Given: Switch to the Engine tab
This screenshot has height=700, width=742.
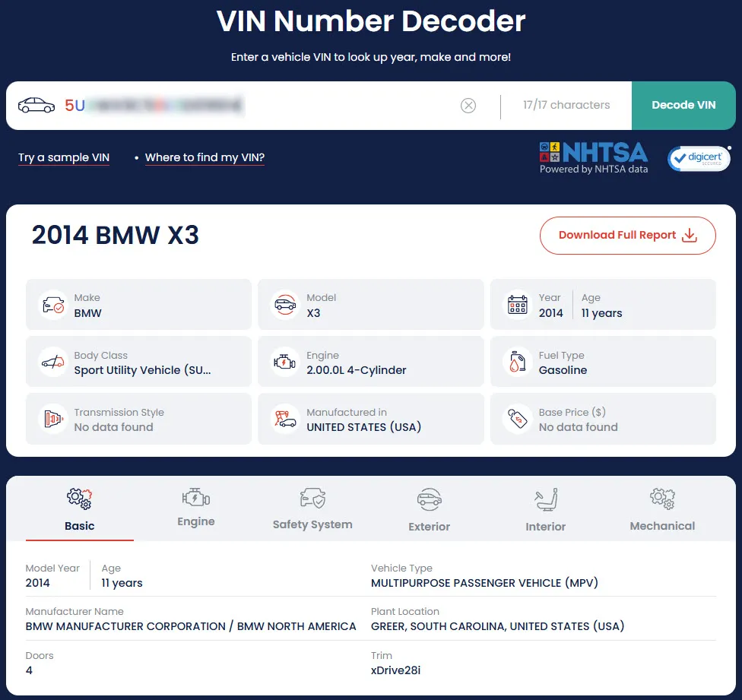Looking at the screenshot, I should click(x=196, y=509).
